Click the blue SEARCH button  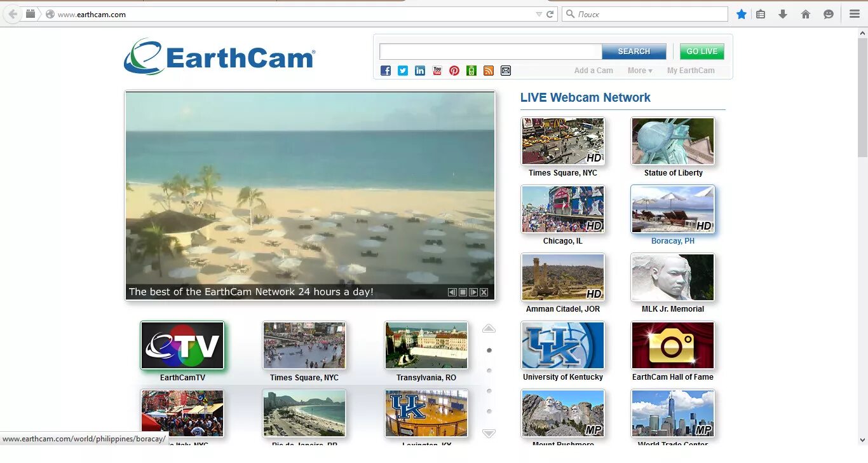coord(634,52)
